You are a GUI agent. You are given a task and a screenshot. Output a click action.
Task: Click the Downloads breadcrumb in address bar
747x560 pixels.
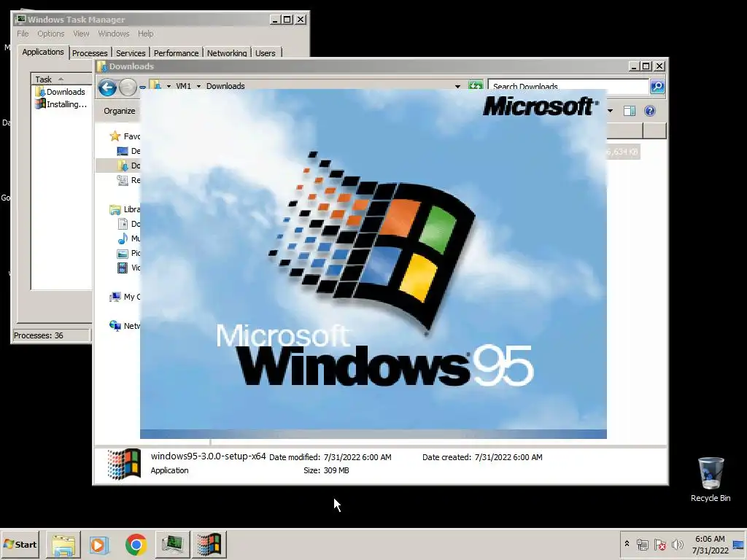225,86
